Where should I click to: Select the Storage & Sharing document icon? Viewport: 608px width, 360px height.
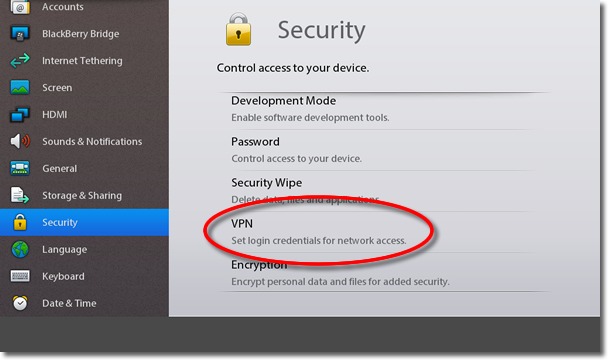[20, 195]
